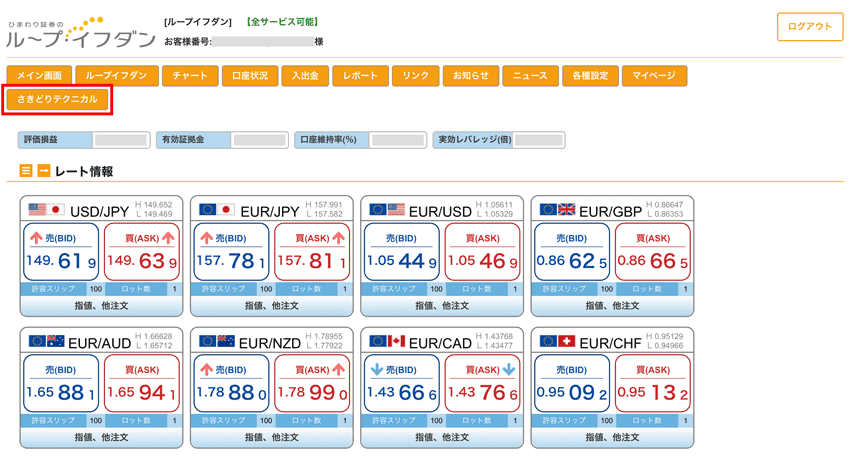
Task: Open the 各種設定 menu
Action: tap(590, 76)
